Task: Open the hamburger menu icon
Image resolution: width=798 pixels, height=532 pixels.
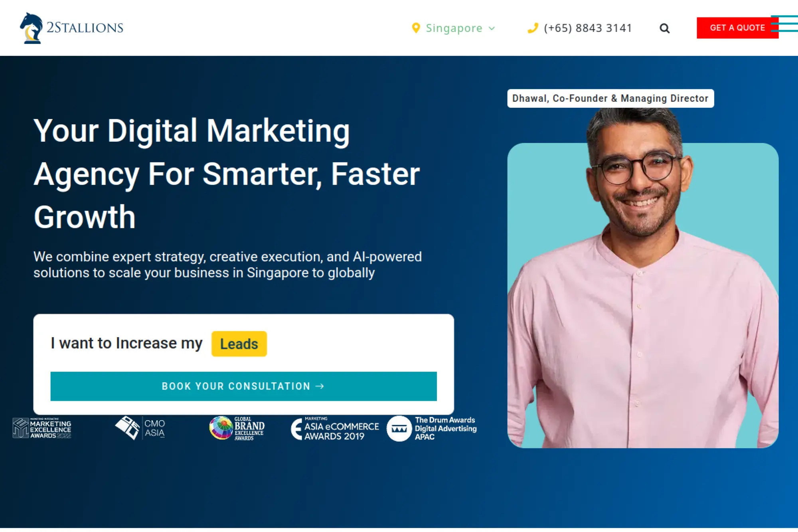Action: point(784,23)
